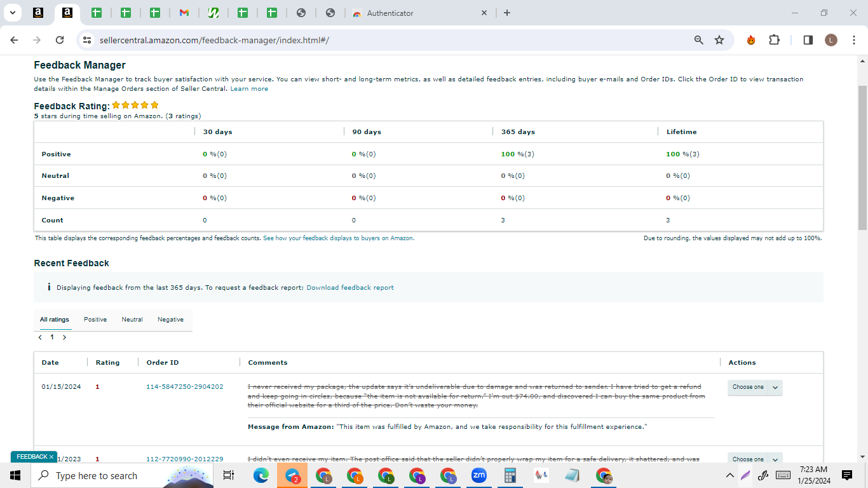The image size is (868, 488).
Task: Open Telegram from the taskbar
Action: (x=292, y=475)
